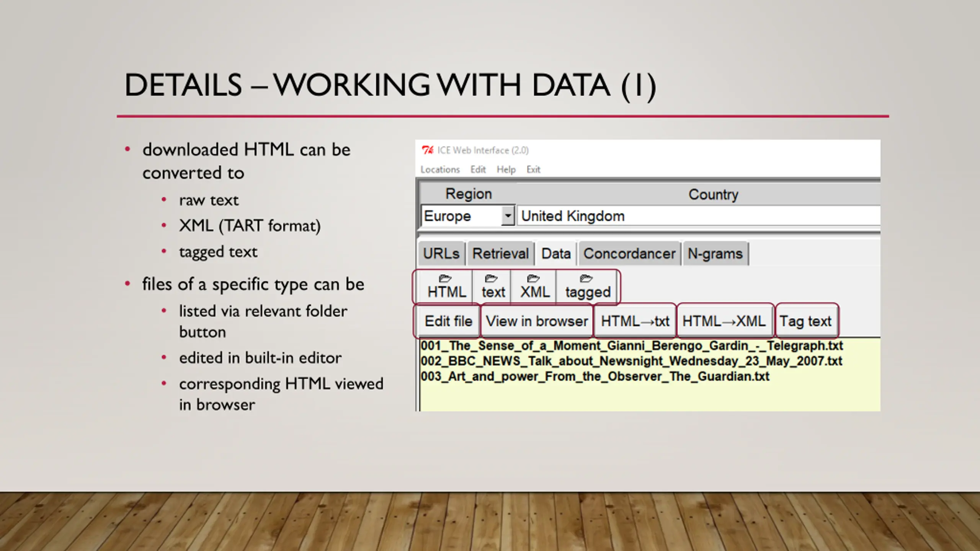
Task: Select file 003_Art_and_power Guardian.txt
Action: tap(595, 376)
